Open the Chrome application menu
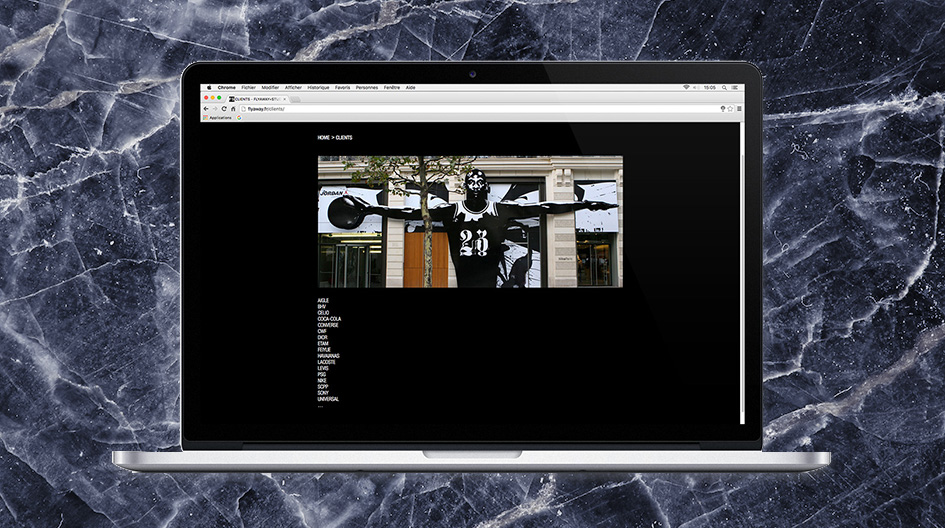 point(227,87)
